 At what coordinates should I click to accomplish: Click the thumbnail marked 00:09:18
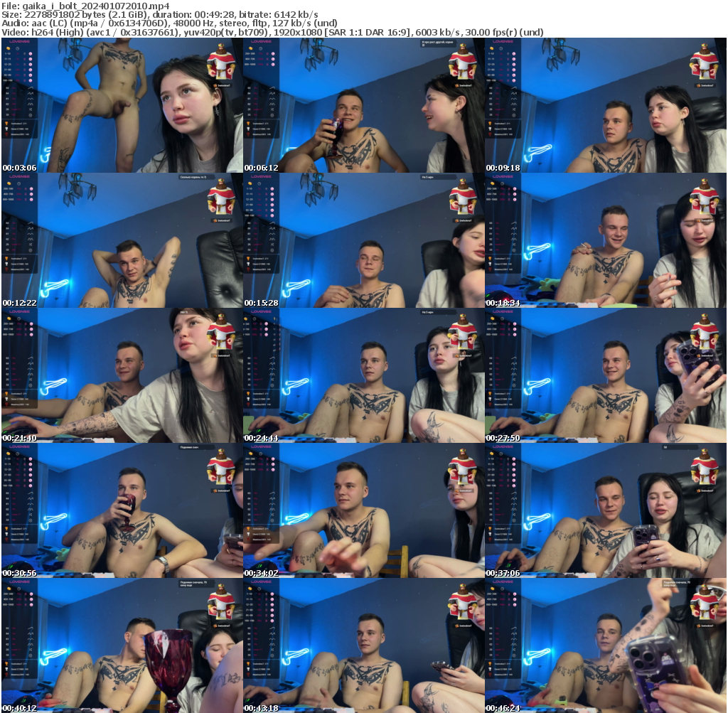tap(605, 105)
